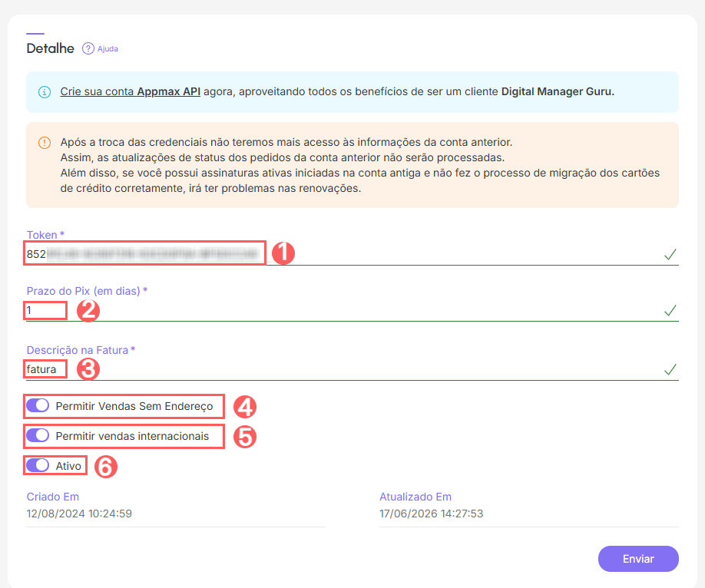The width and height of the screenshot is (705, 588).
Task: Click the orange warning icon
Action: [x=45, y=143]
